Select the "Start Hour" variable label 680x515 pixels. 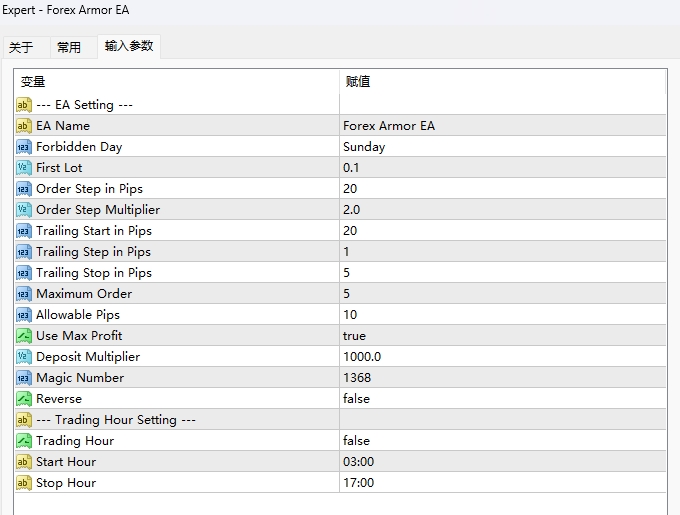click(x=66, y=462)
